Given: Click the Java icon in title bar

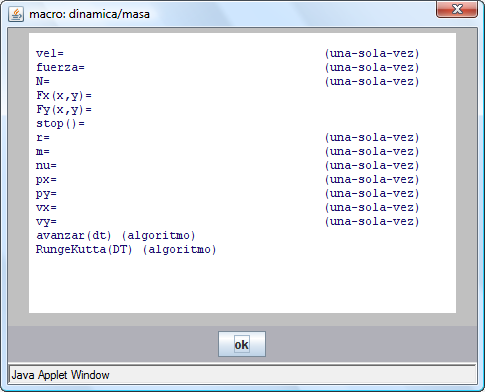Looking at the screenshot, I should [16, 14].
